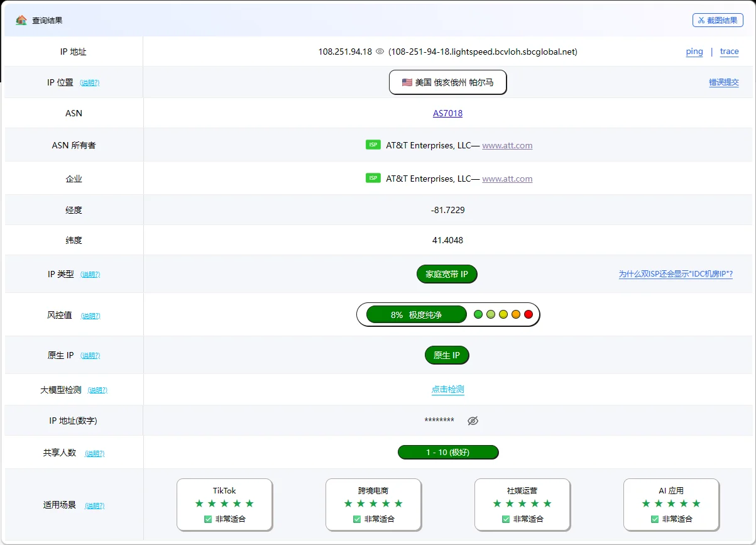Click the house icon beside 查询结果
This screenshot has width=756, height=545.
pyautogui.click(x=21, y=20)
